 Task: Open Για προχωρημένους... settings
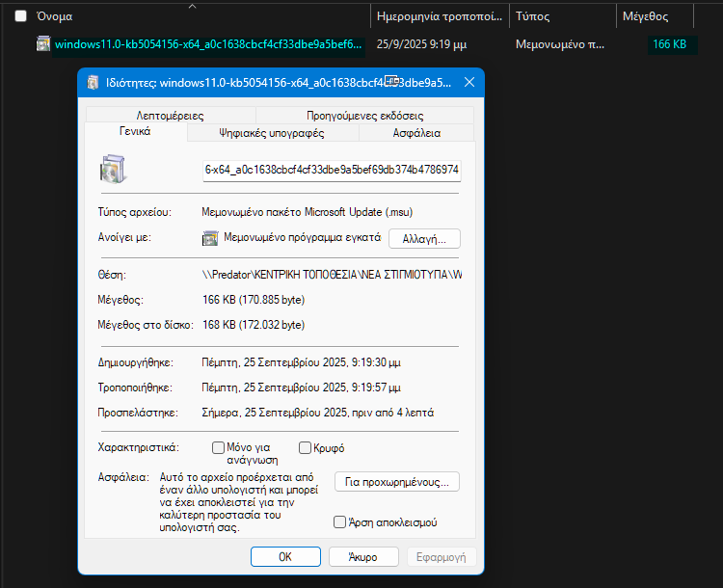397,482
